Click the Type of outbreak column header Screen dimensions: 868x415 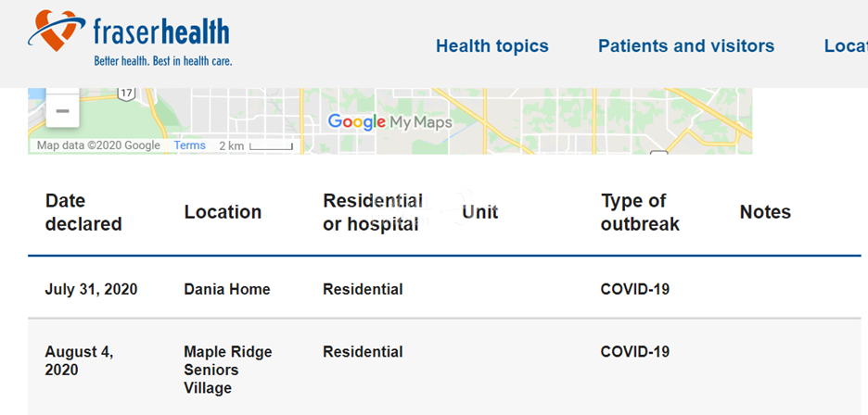[641, 212]
